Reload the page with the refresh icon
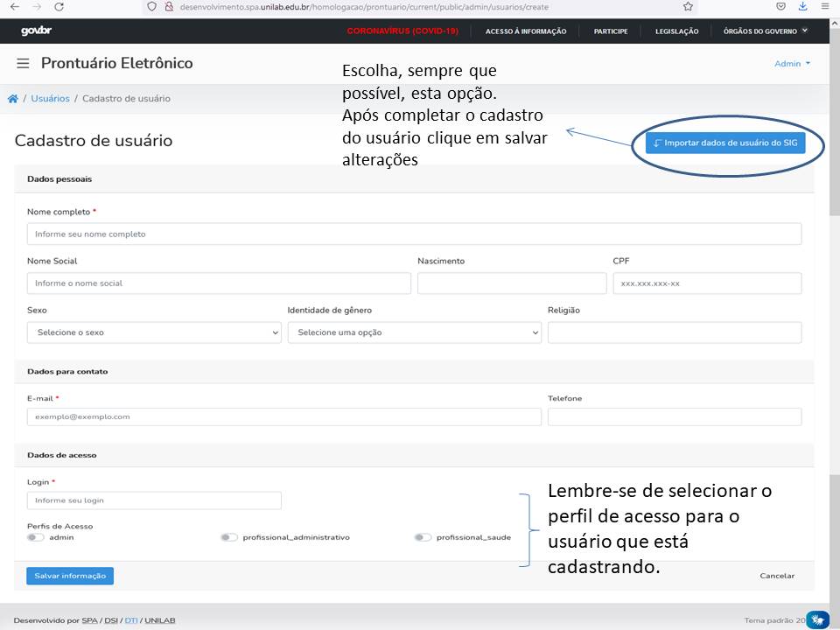This screenshot has height=630, width=840. (59, 6)
